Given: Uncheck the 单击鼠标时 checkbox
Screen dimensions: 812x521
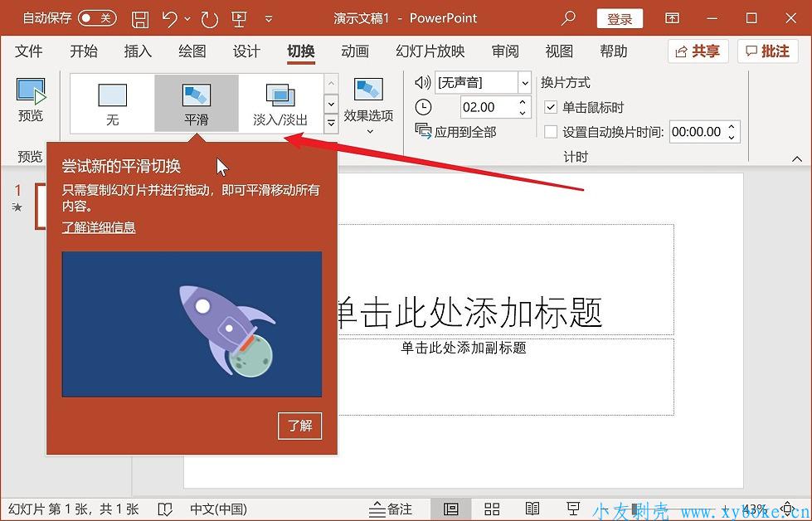Looking at the screenshot, I should pos(551,108).
